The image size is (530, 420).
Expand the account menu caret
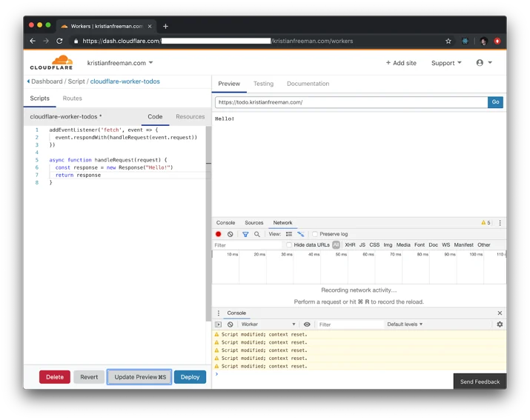tap(490, 62)
